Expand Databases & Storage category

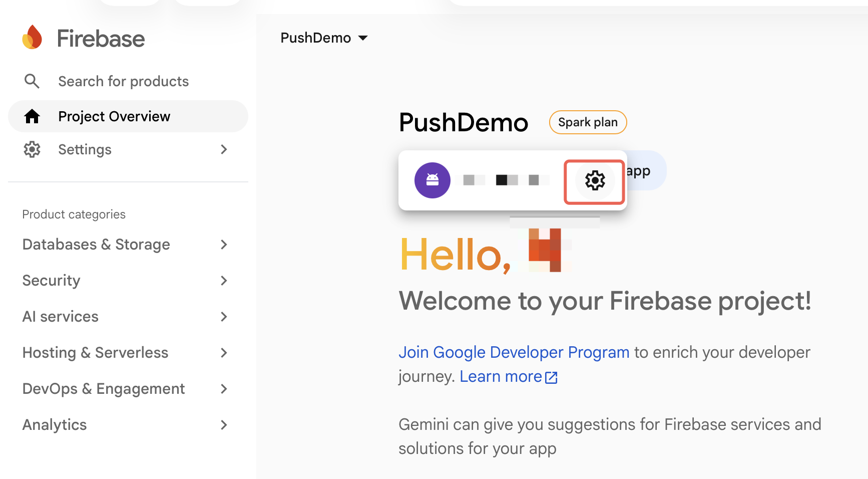[x=125, y=245]
